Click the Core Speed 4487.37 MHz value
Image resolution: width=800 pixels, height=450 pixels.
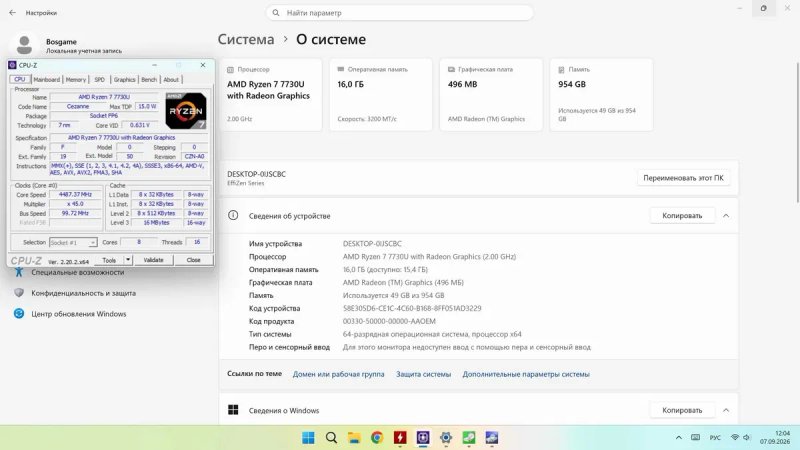(76, 194)
